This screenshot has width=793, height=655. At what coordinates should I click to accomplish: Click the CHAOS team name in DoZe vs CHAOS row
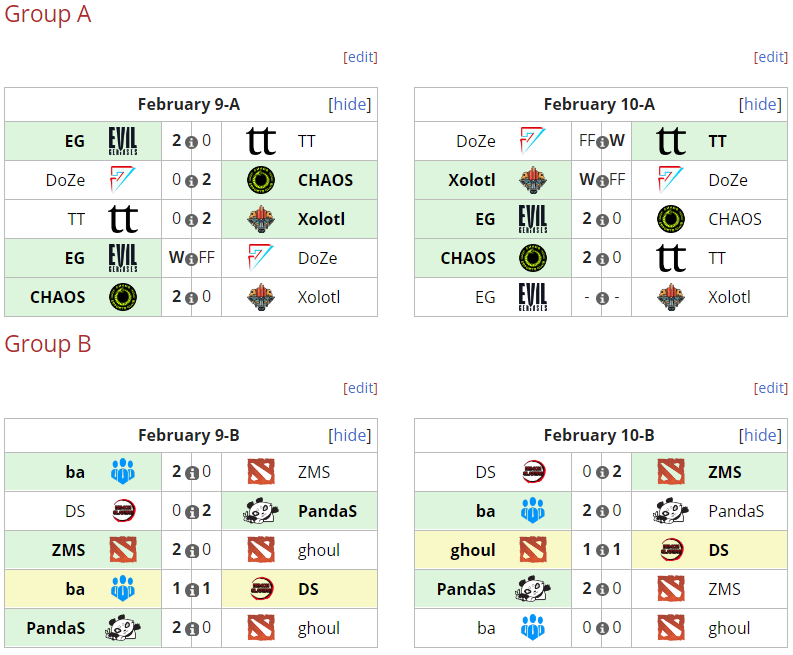(x=326, y=180)
